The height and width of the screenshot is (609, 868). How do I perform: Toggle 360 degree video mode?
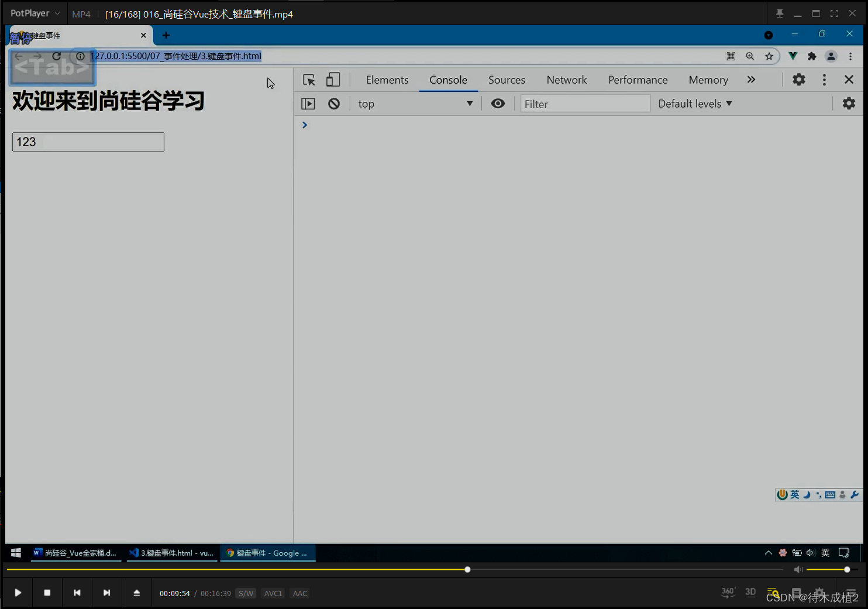click(x=728, y=592)
